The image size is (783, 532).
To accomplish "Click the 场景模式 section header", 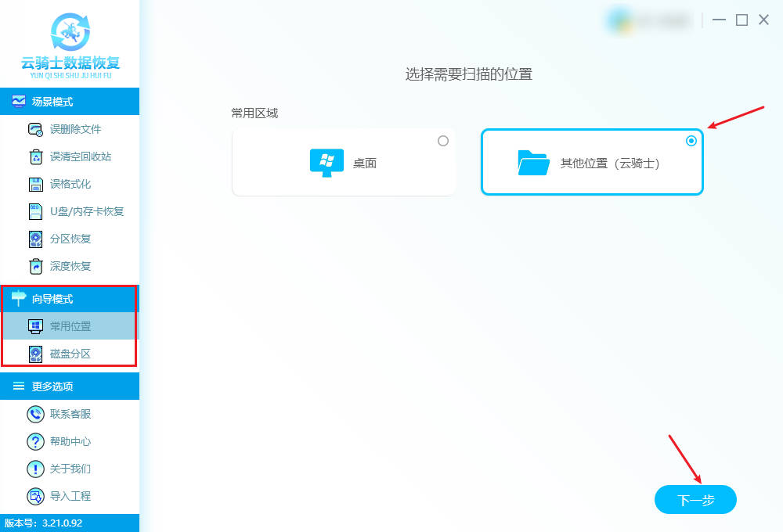I will [x=70, y=101].
